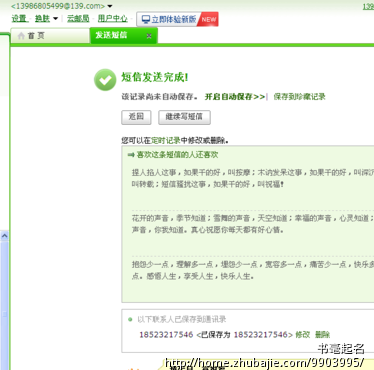Click the left scrollbar up arrow

coord(4,236)
